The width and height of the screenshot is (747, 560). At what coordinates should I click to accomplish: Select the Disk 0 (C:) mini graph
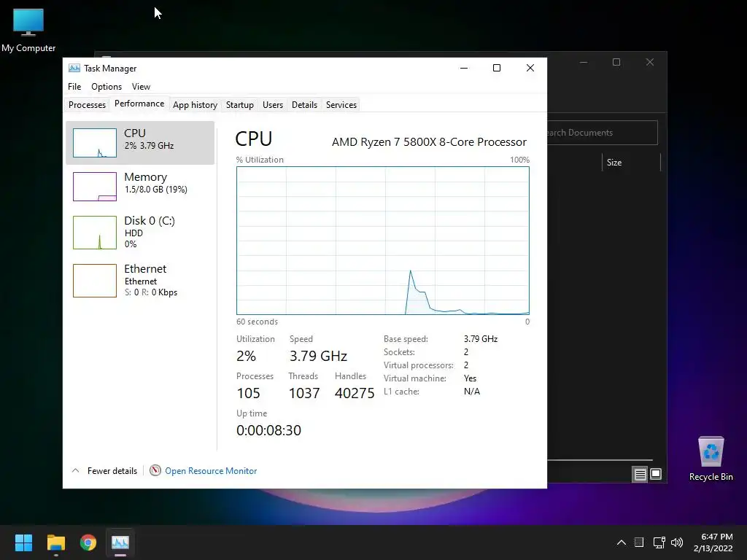pos(94,233)
